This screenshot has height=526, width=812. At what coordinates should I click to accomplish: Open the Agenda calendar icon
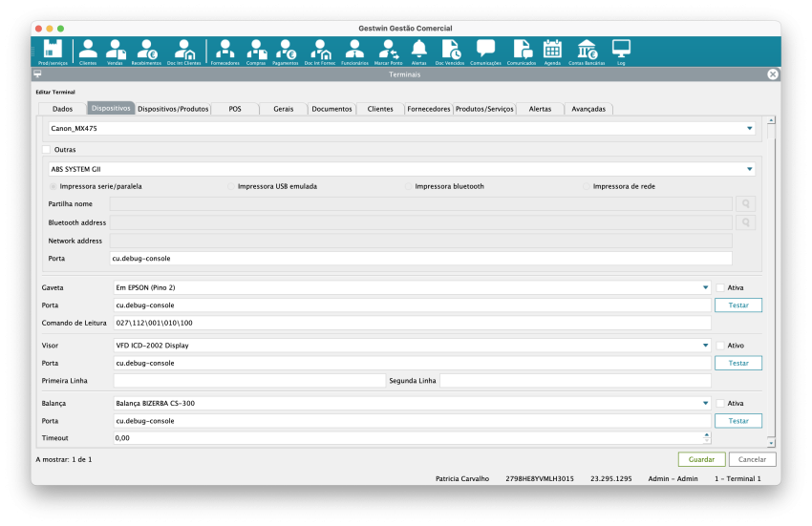point(552,50)
